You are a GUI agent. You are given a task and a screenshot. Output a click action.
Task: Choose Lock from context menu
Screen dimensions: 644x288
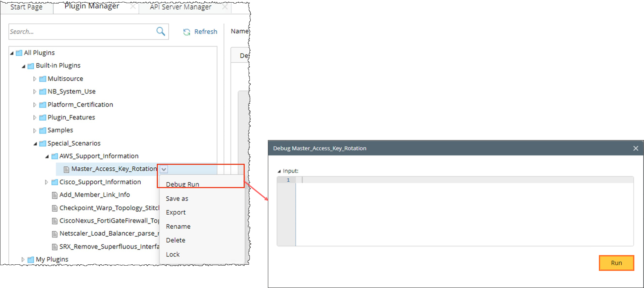173,254
